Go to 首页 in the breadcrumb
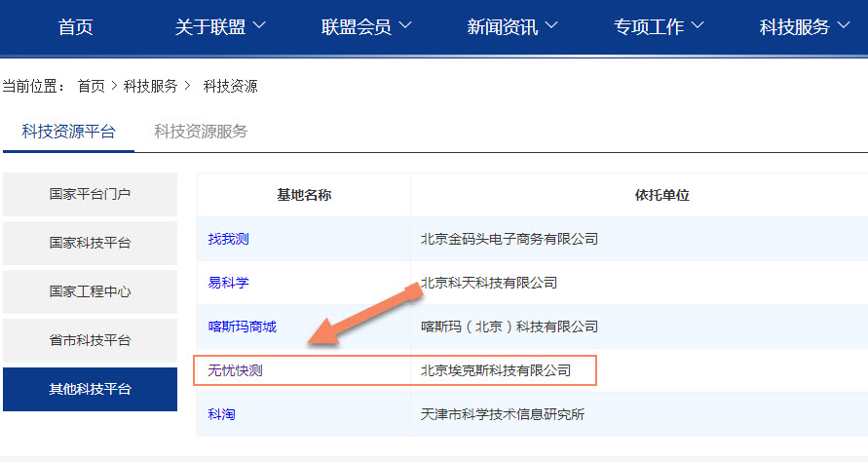Screen dimensions: 868x462 click(92, 86)
